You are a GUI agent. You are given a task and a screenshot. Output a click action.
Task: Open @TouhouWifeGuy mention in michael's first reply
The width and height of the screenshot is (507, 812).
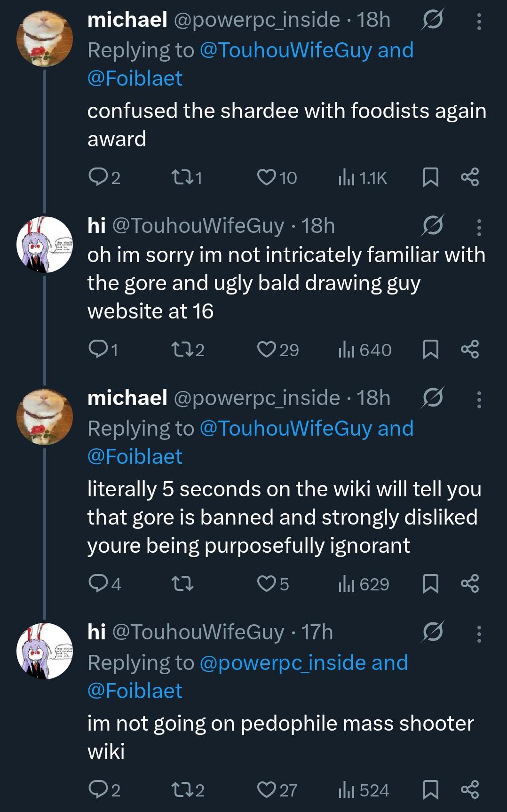[286, 50]
